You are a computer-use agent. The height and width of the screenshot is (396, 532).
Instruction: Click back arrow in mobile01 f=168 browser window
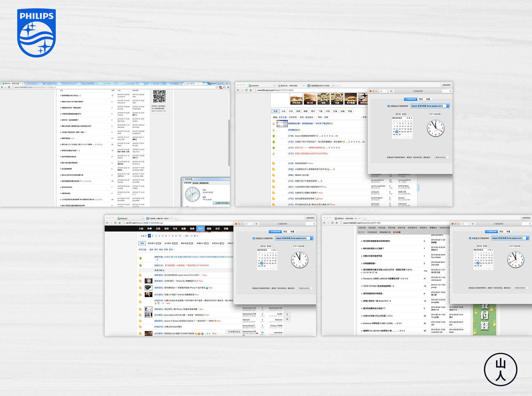coord(324,223)
